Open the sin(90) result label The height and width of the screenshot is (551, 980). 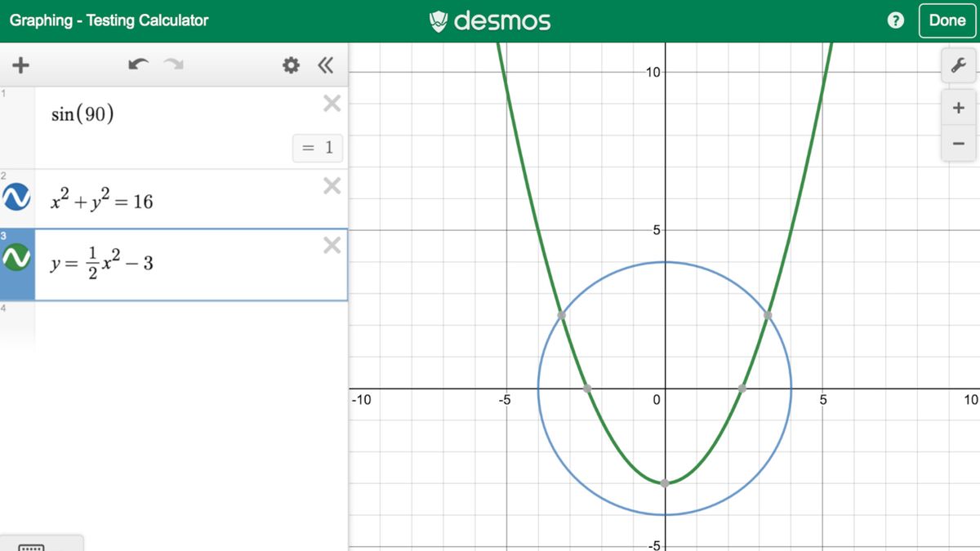316,148
